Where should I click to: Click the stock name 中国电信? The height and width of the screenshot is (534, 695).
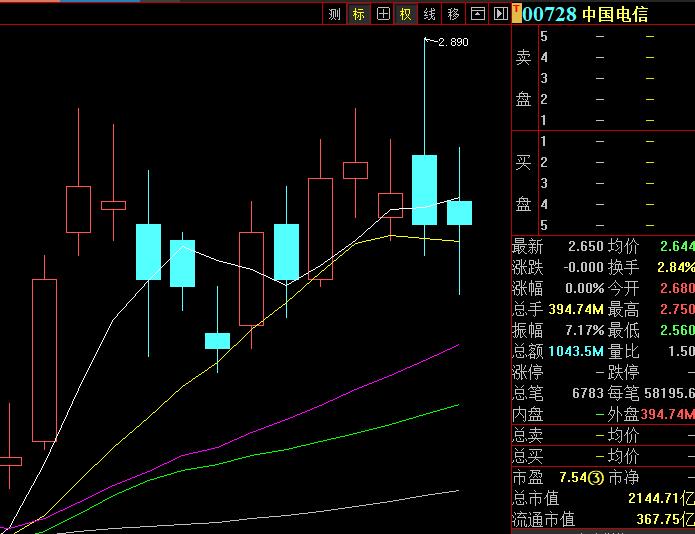pos(615,14)
